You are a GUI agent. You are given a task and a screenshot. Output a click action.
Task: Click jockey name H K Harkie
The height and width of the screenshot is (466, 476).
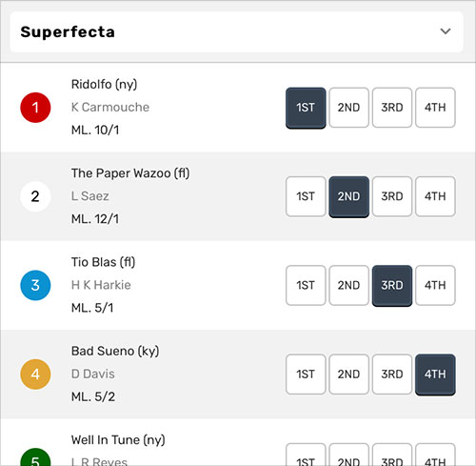101,285
